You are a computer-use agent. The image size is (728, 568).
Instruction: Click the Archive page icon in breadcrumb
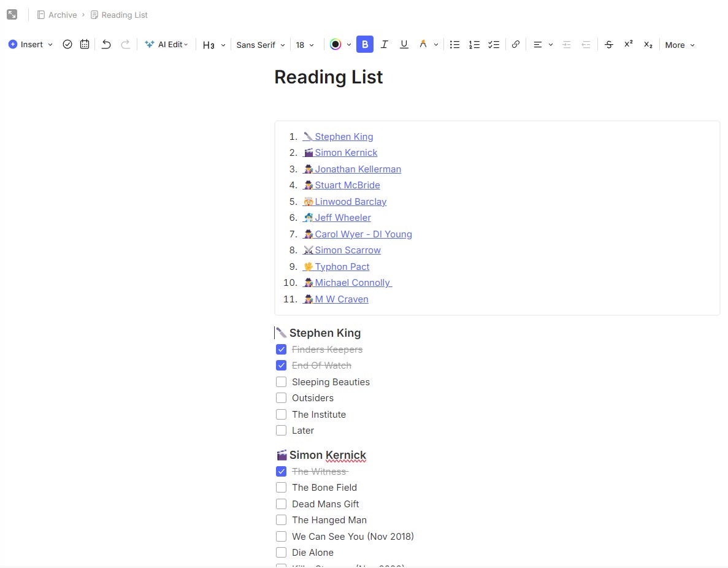[41, 15]
